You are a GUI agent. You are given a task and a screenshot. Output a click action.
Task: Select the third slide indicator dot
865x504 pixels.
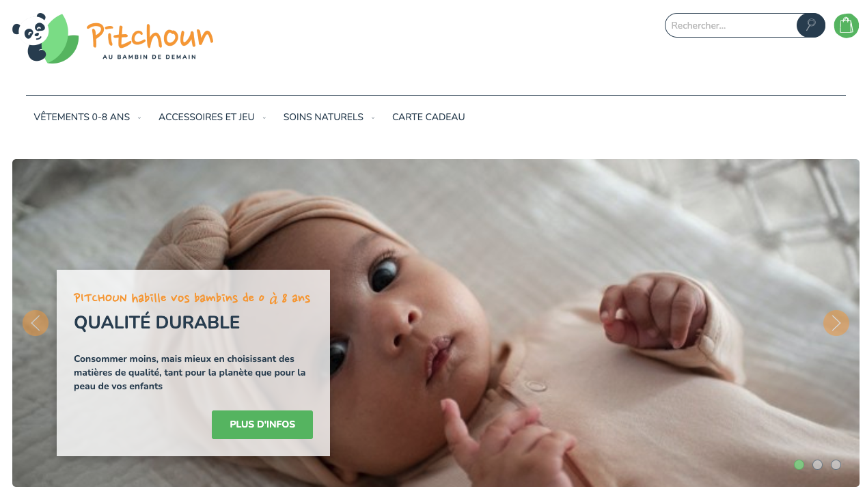pos(836,465)
